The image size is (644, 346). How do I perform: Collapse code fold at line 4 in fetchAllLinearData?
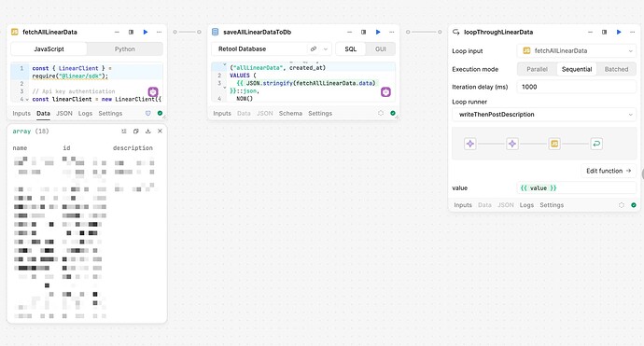tap(27, 100)
